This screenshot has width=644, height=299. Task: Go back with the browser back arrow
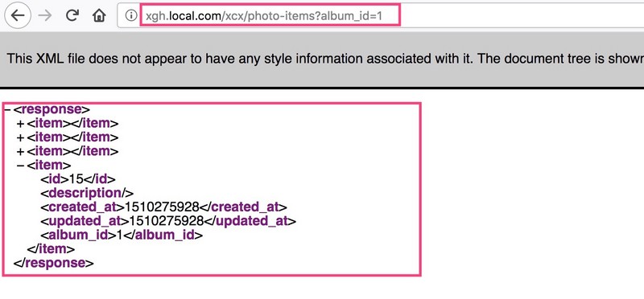[18, 15]
